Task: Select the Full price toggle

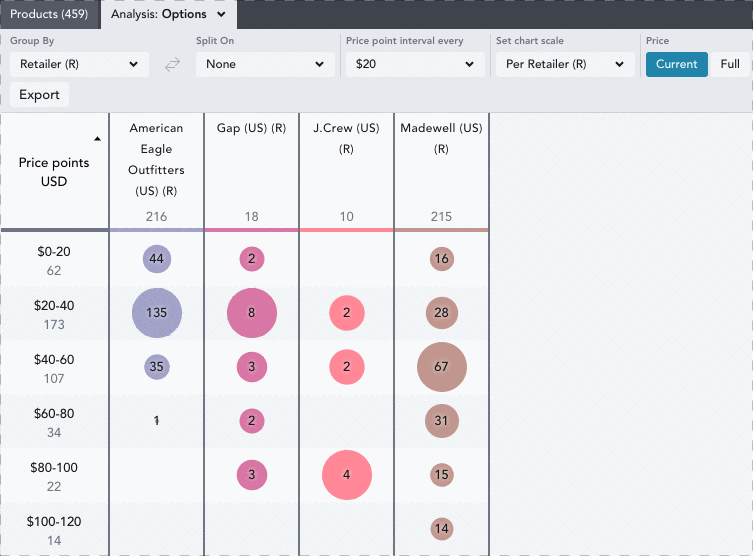Action: [x=730, y=64]
